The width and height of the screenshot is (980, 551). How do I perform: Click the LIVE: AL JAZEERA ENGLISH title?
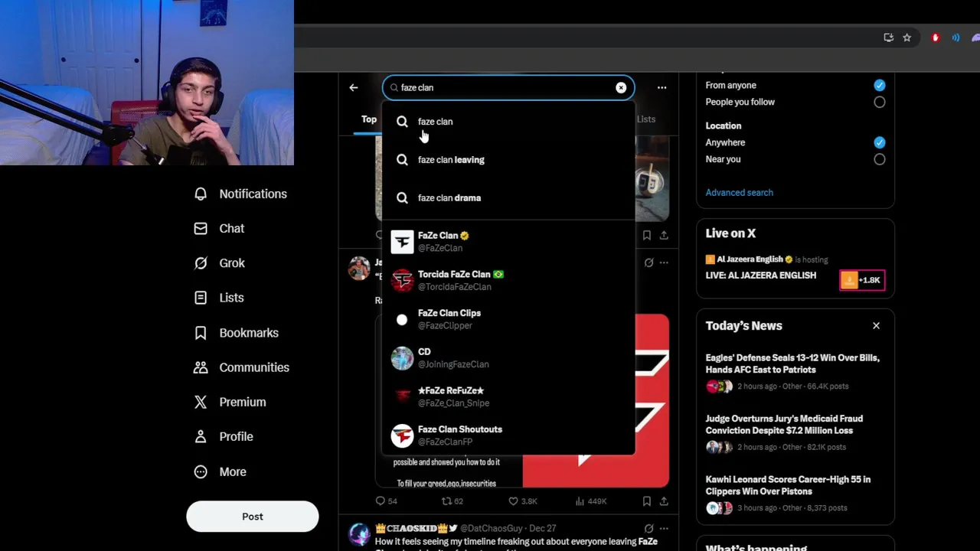pos(760,275)
